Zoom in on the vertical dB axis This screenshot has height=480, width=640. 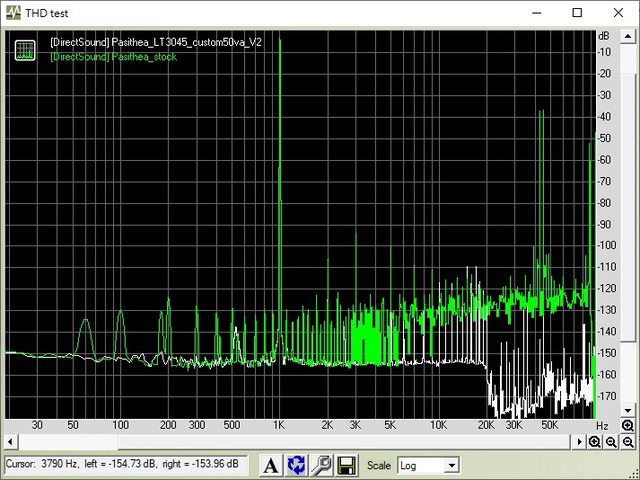point(627,426)
